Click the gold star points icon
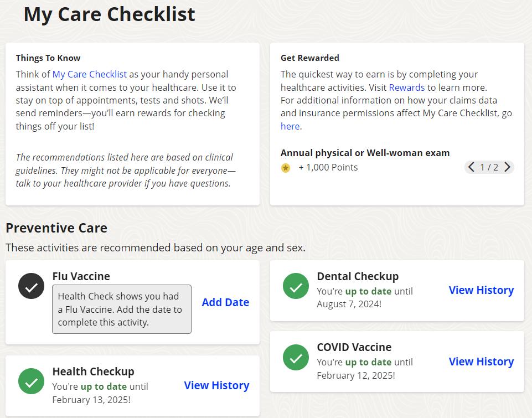 pos(286,167)
